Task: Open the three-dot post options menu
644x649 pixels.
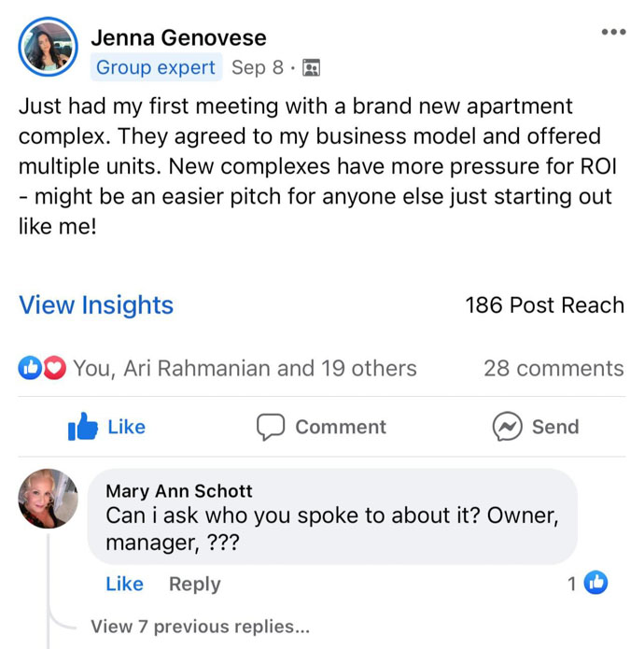Action: point(613,33)
